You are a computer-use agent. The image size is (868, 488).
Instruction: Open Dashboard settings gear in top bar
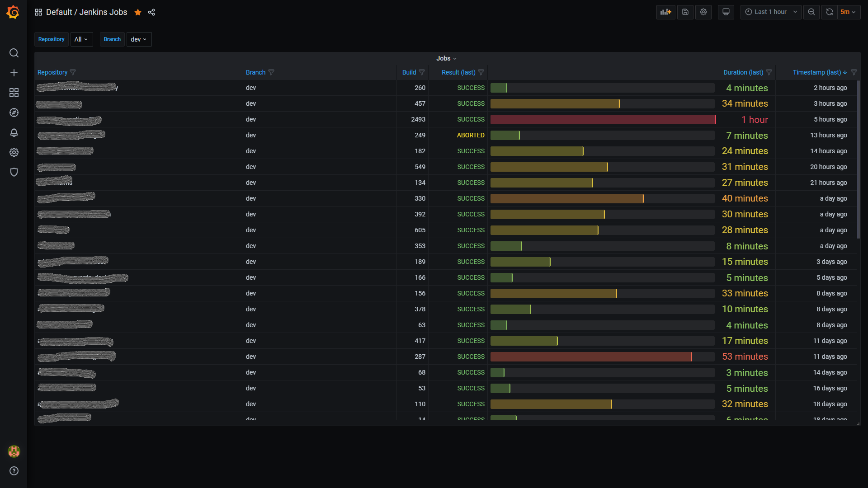(x=703, y=12)
